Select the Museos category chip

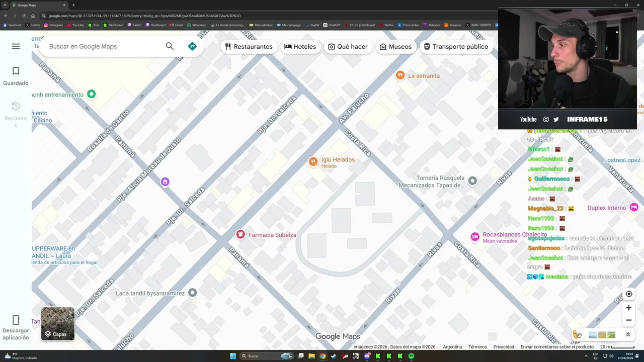tap(395, 47)
